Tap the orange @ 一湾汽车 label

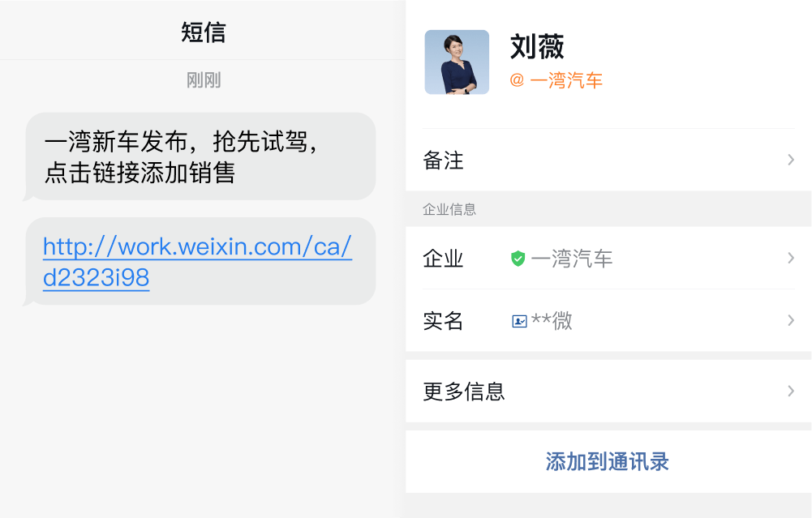pyautogui.click(x=556, y=80)
